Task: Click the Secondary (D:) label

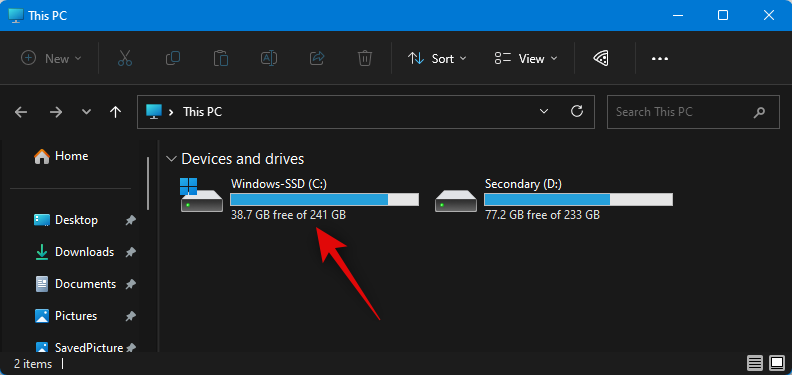Action: (x=523, y=184)
